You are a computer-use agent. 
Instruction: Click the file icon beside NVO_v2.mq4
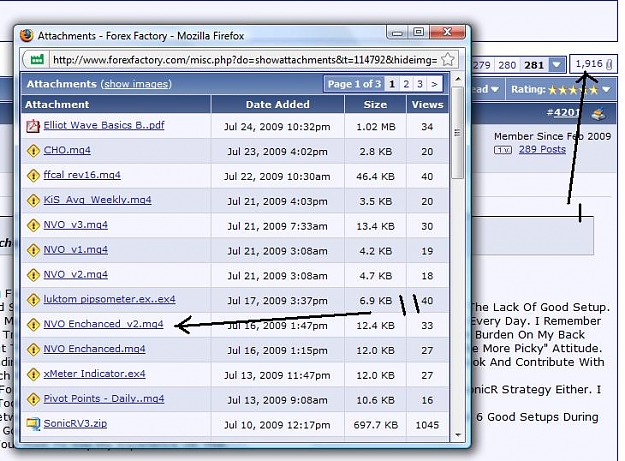(33, 275)
